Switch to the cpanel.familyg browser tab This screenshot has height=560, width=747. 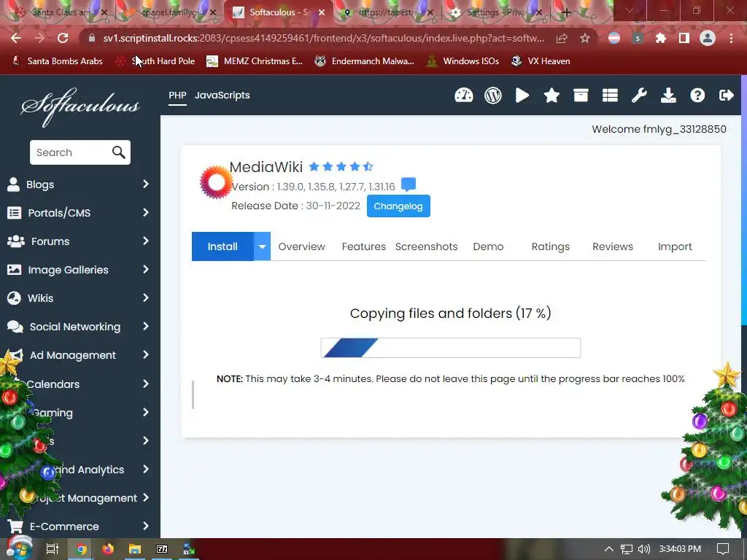[x=171, y=13]
